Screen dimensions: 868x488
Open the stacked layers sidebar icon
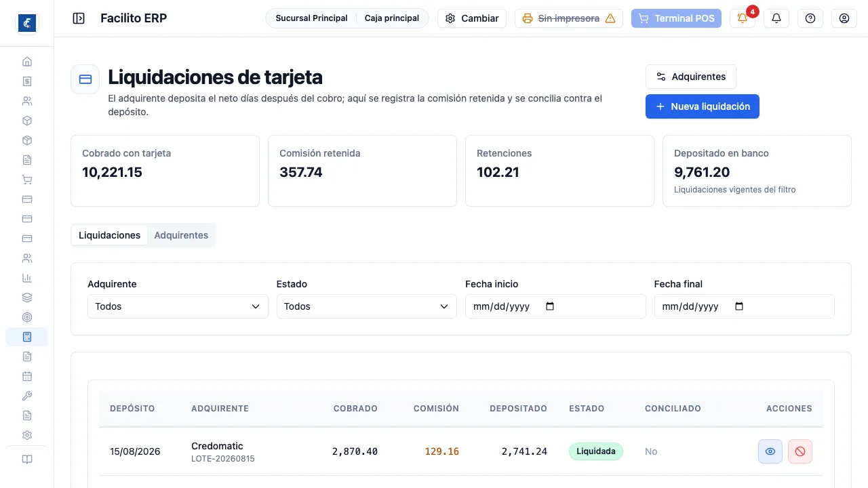tap(27, 298)
